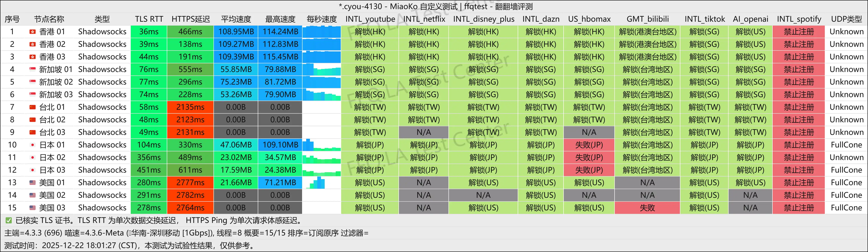Click the 禁止注册 Spotify cell for 香港 01
This screenshot has height=252, width=868.
[799, 32]
